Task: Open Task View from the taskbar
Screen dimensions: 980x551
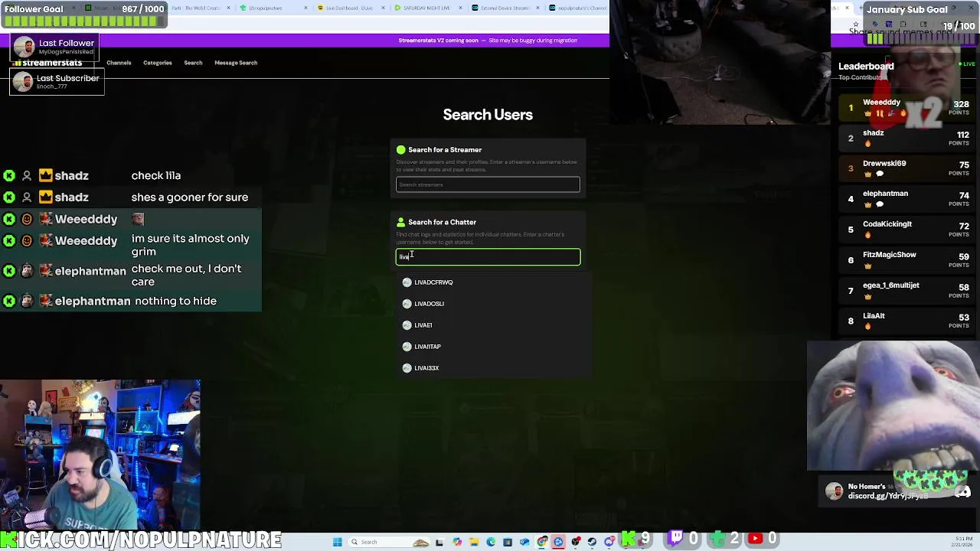Action: coord(439,542)
